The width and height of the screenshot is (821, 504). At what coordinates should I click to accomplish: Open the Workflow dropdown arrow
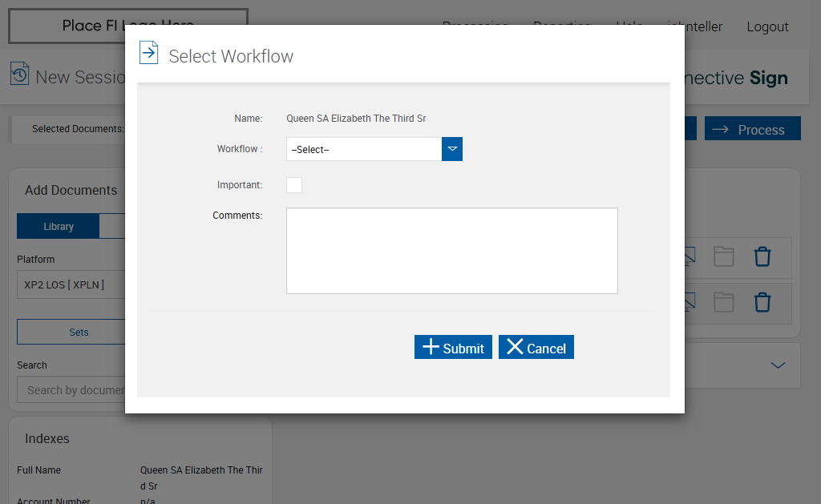(x=452, y=149)
